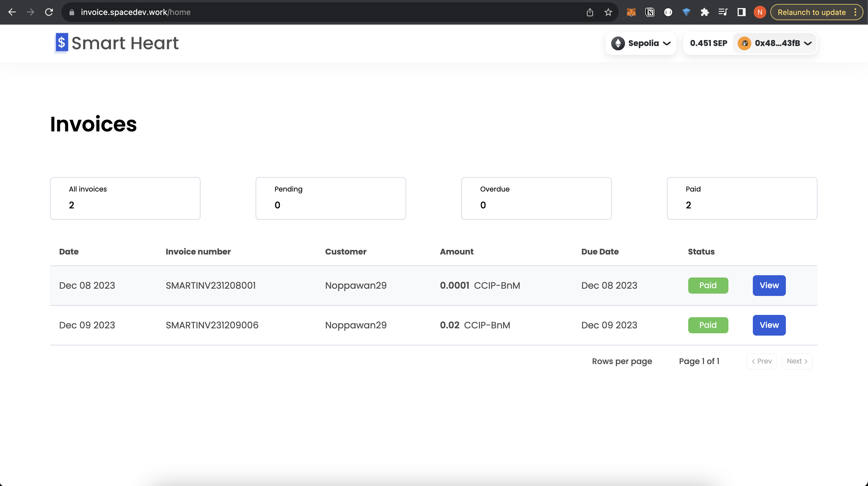
Task: Click the Next page button
Action: (x=797, y=361)
